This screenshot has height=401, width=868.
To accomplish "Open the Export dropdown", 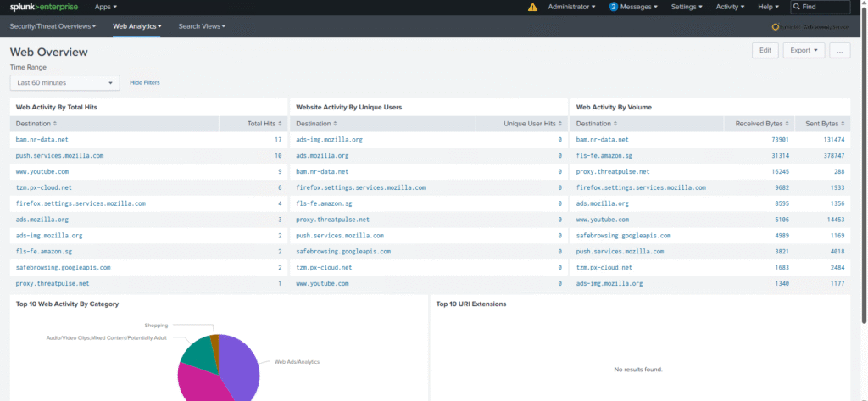I will point(804,51).
